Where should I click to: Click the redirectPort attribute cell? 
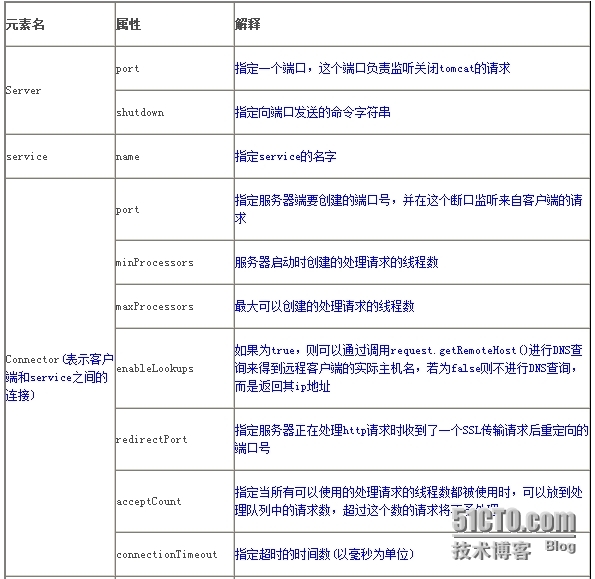(175, 439)
